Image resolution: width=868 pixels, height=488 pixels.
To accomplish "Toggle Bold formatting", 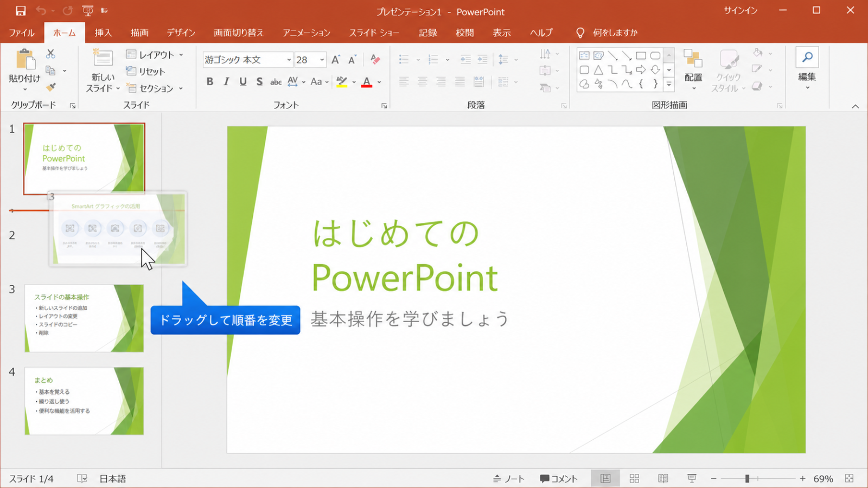I will pos(210,82).
